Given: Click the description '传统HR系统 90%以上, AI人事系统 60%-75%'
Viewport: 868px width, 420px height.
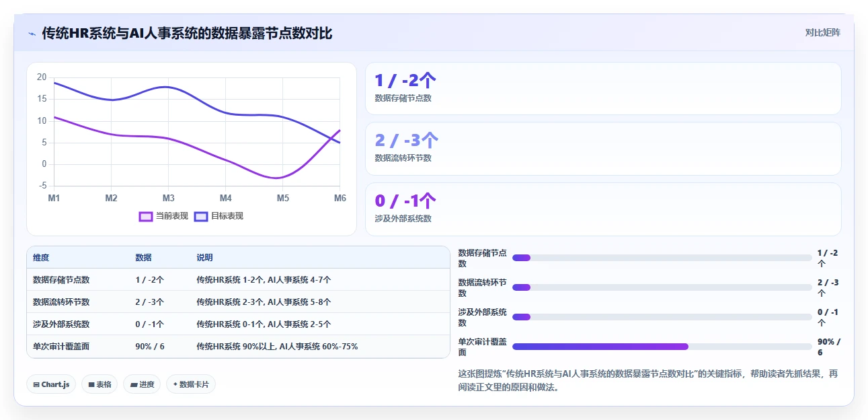Looking at the screenshot, I should 277,347.
